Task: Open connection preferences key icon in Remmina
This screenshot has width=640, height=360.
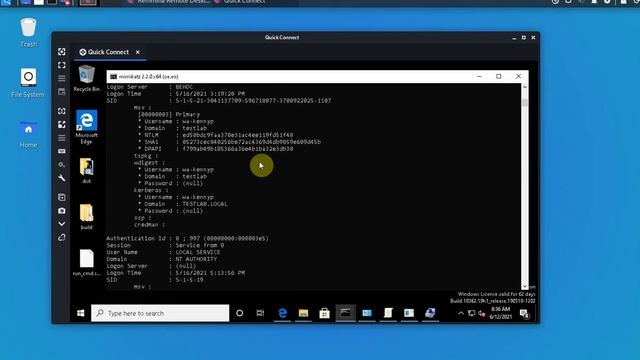Action: 62,164
